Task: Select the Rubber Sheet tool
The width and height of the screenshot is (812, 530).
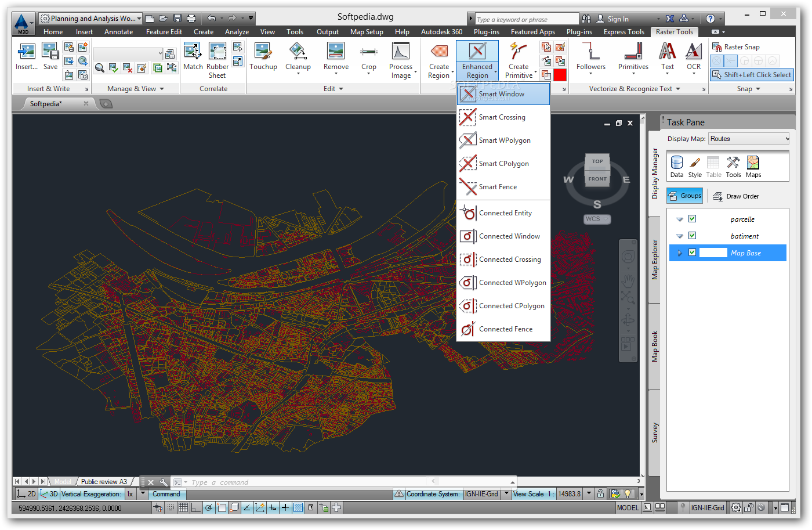Action: point(217,60)
